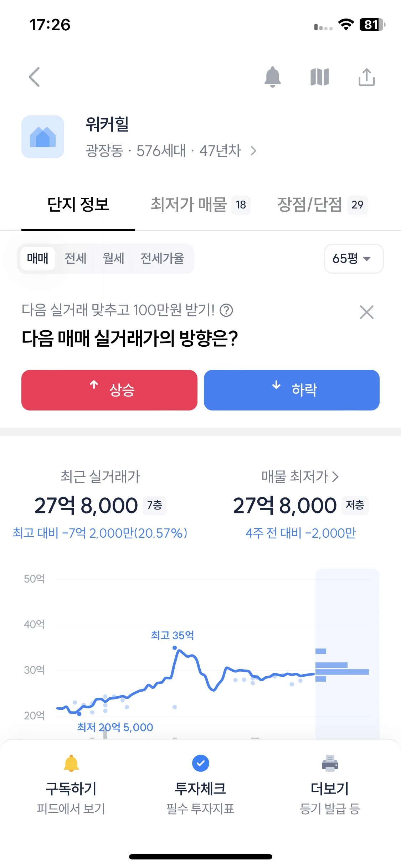The height and width of the screenshot is (868, 401).
Task: Switch to 최저가 매물 tab
Action: coord(200,205)
